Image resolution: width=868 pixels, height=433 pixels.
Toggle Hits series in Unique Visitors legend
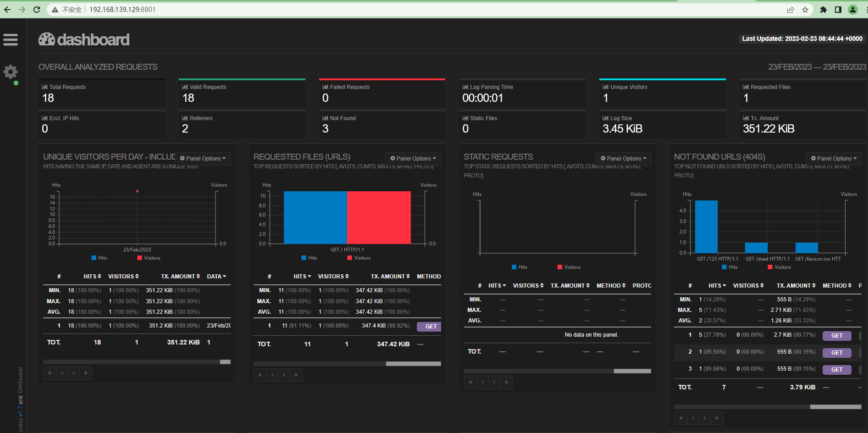coord(99,258)
